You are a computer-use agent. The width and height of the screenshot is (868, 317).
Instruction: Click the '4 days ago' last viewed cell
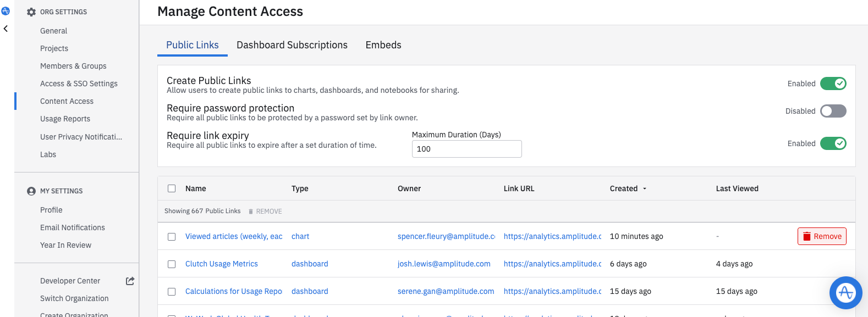pos(734,264)
